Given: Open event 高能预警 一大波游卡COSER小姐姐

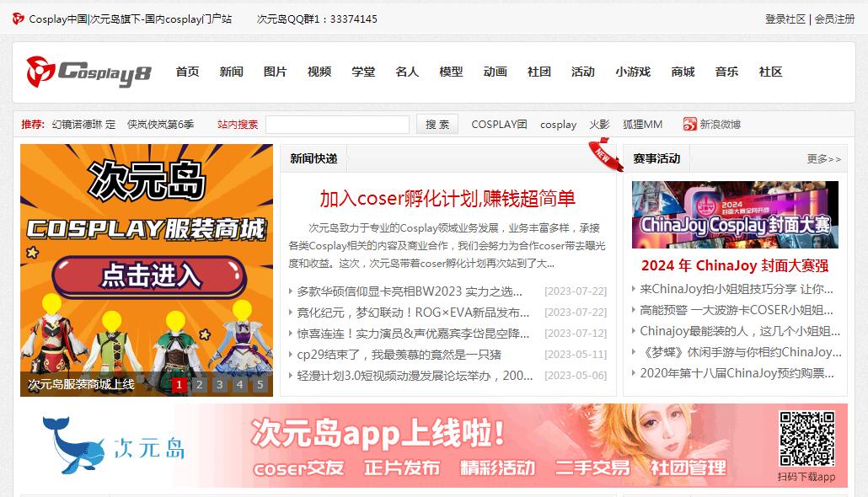Looking at the screenshot, I should click(737, 310).
